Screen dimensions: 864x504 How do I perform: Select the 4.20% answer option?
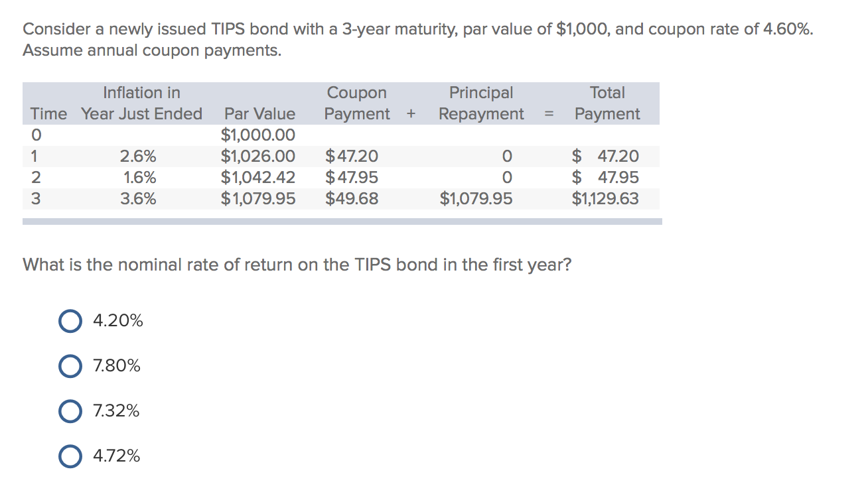70,321
